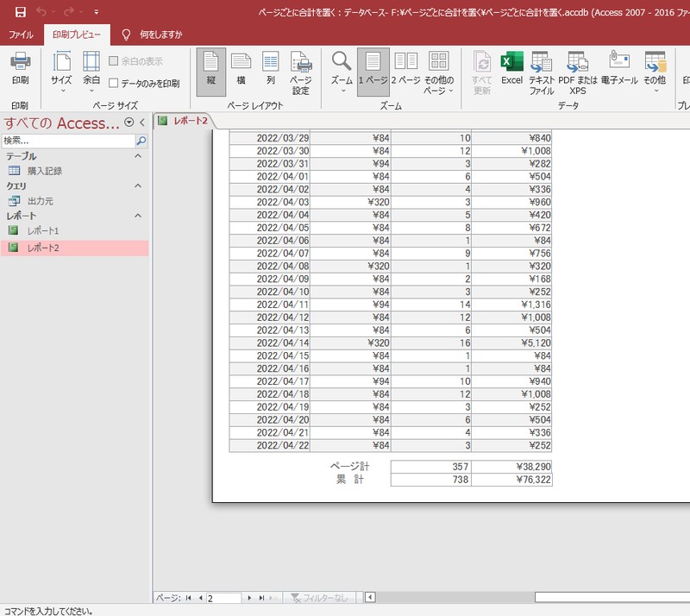690x616 pixels.
Task: Collapse the navigation pane with the chevron
Action: 142,123
